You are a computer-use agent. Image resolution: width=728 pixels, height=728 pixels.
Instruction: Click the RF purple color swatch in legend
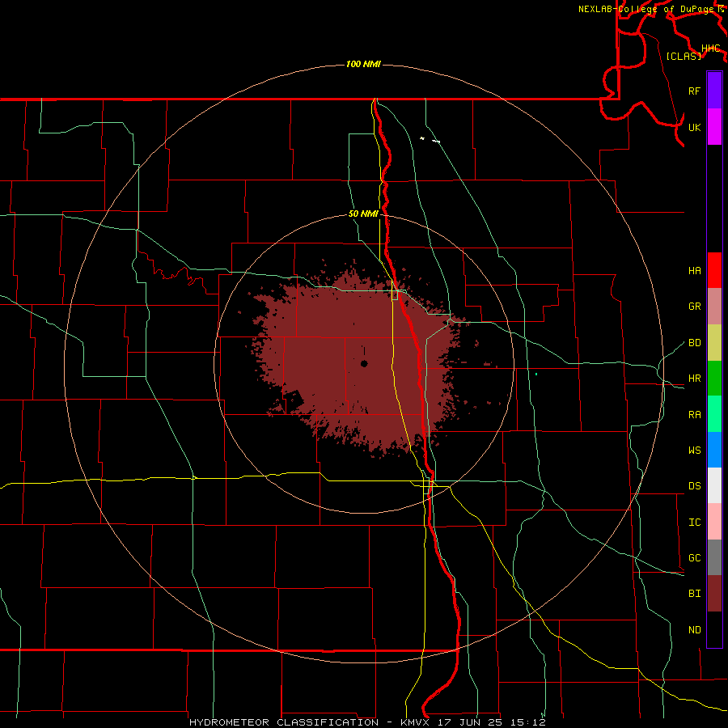(714, 91)
